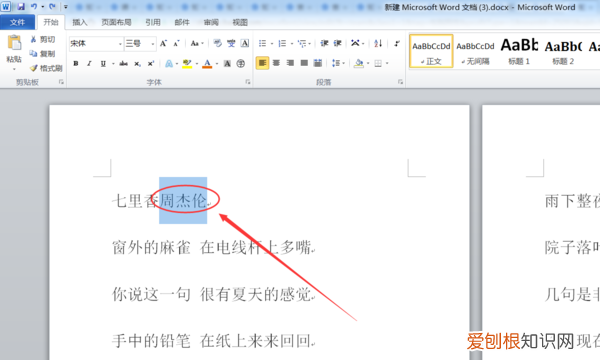Switch to the 引用 (References) tab
The width and height of the screenshot is (600, 360).
click(x=153, y=22)
